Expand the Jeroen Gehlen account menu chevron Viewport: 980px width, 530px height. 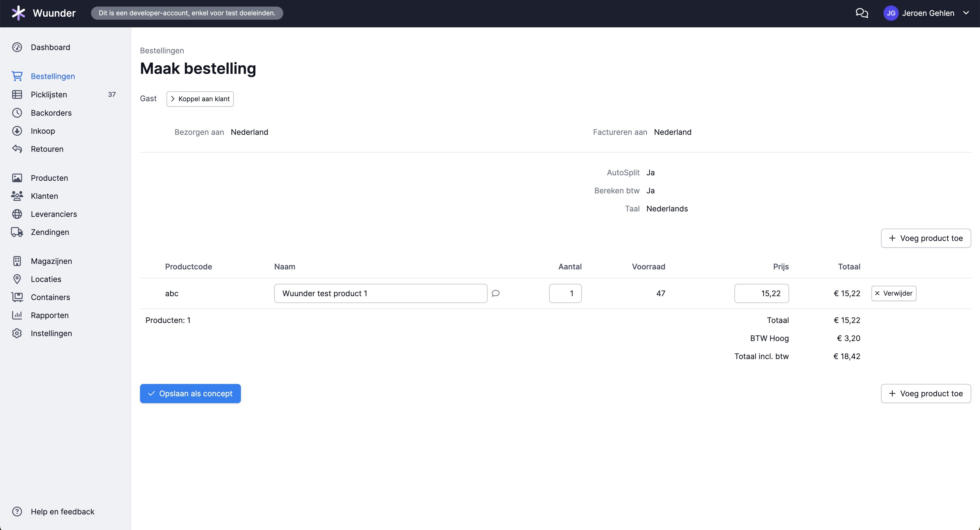click(966, 13)
